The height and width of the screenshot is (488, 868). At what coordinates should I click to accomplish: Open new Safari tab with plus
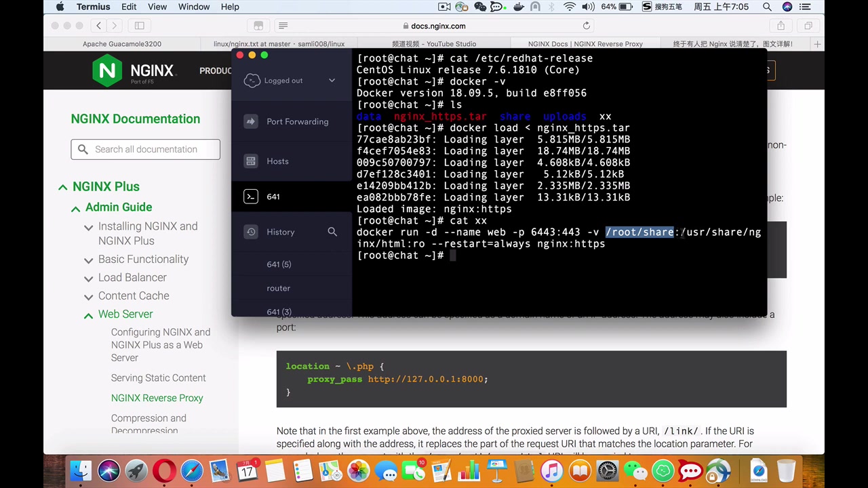[817, 44]
